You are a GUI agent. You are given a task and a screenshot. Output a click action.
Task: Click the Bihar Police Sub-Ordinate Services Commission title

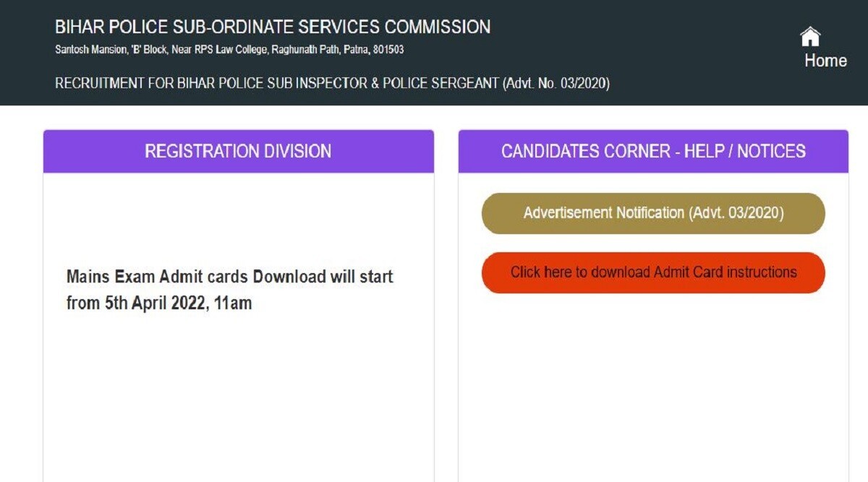tap(273, 27)
